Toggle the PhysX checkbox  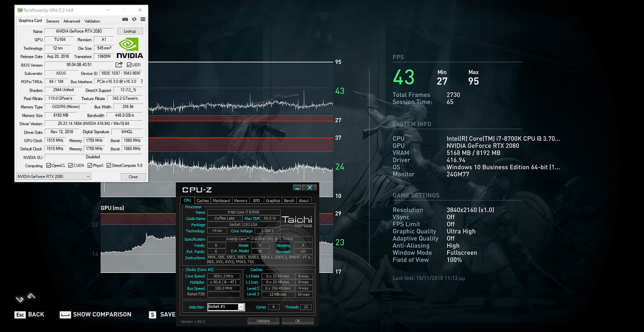89,165
